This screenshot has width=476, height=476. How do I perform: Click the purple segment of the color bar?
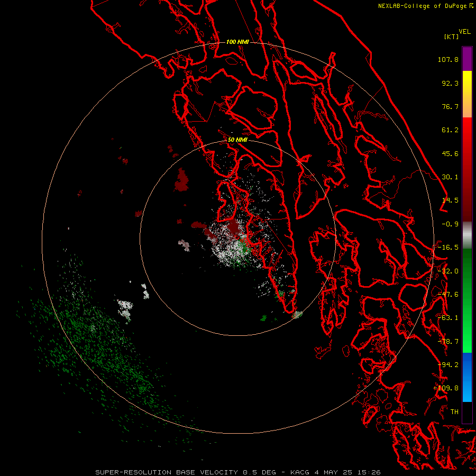[467, 59]
